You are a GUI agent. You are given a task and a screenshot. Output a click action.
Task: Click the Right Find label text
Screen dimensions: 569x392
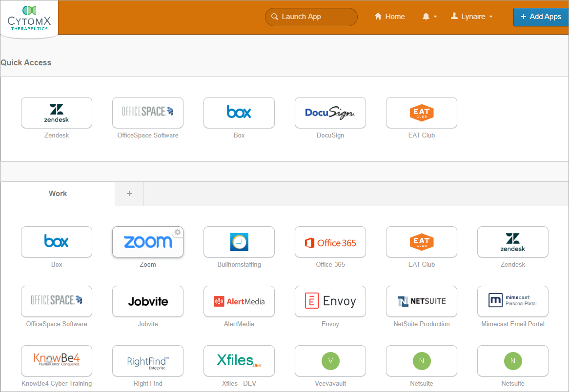(148, 383)
